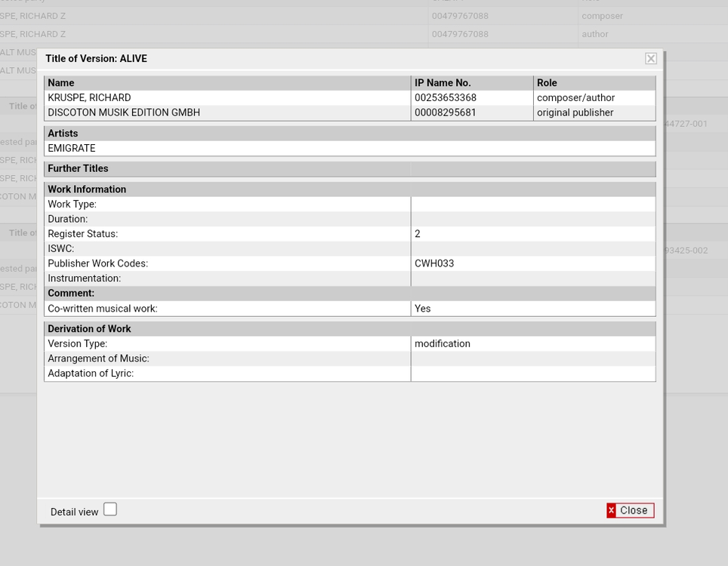Click the composer/author role cell
This screenshot has height=566, width=728.
coord(594,98)
